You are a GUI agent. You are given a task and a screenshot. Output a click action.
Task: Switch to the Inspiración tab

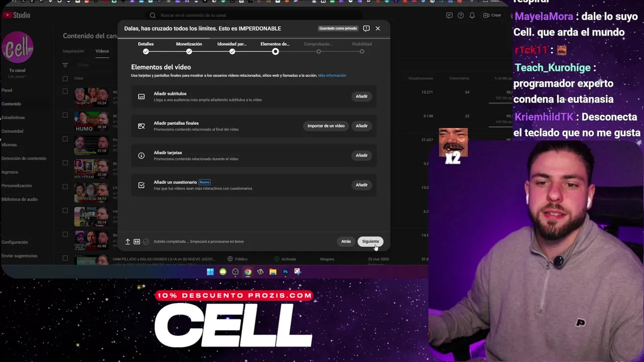(73, 51)
